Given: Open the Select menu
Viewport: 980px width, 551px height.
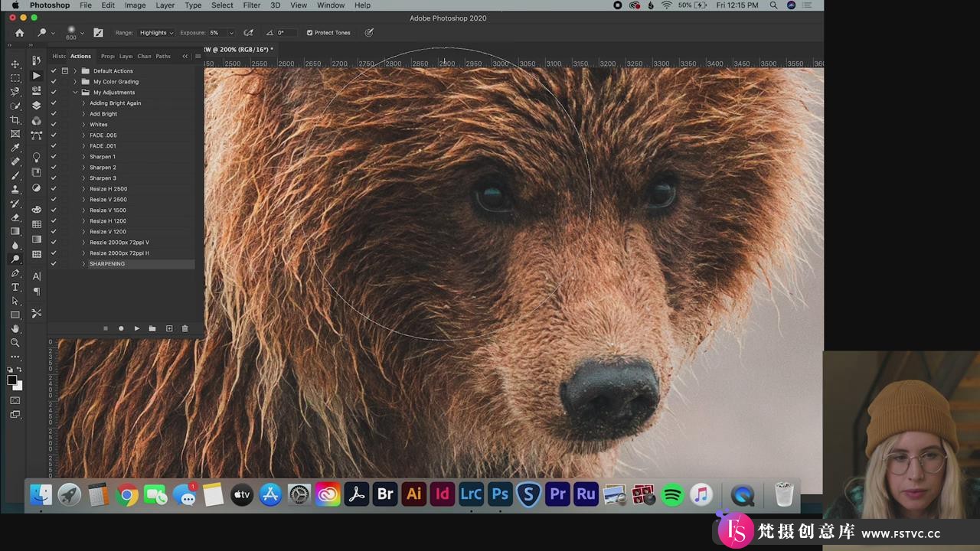Looking at the screenshot, I should coord(222,5).
